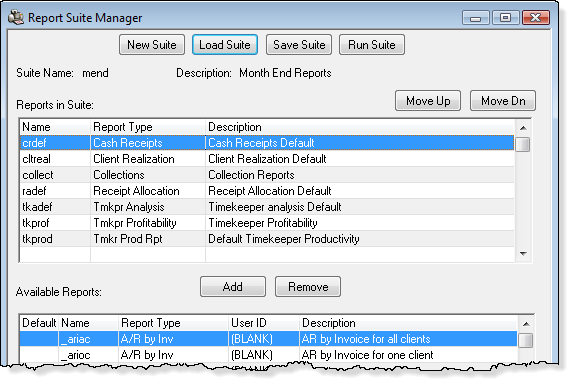This screenshot has height=386, width=575.
Task: Click the Remove button
Action: 308,287
